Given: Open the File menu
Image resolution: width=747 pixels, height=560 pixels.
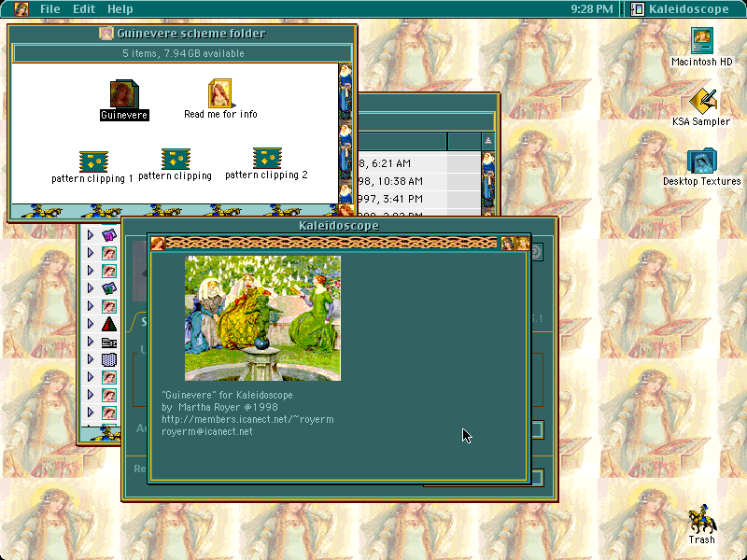Looking at the screenshot, I should (x=50, y=9).
